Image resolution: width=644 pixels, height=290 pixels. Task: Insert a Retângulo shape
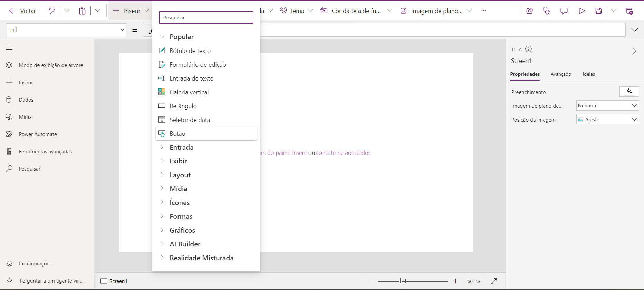pyautogui.click(x=206, y=106)
